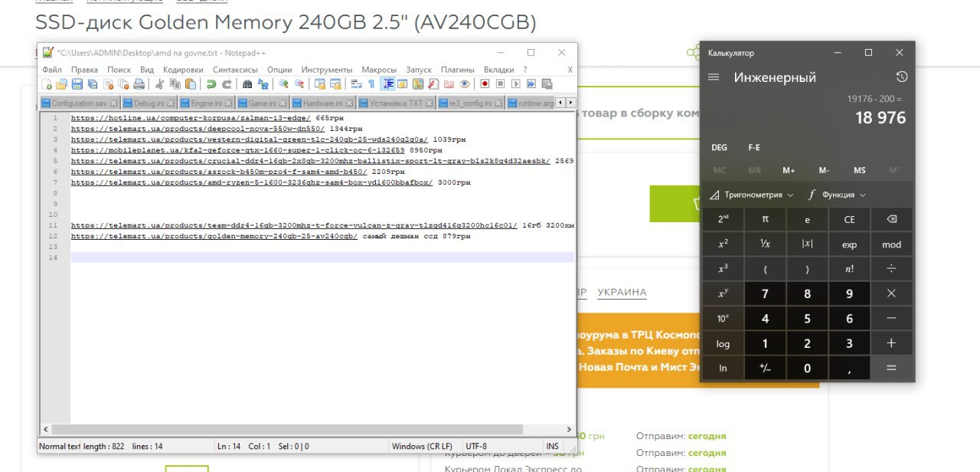Run macro multiple times icon
980x472 pixels.
coord(531,84)
